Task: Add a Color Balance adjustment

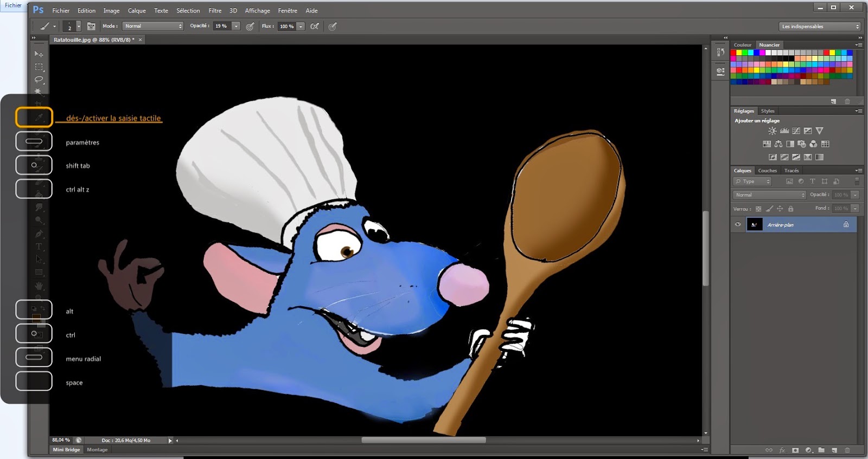Action: pyautogui.click(x=778, y=144)
